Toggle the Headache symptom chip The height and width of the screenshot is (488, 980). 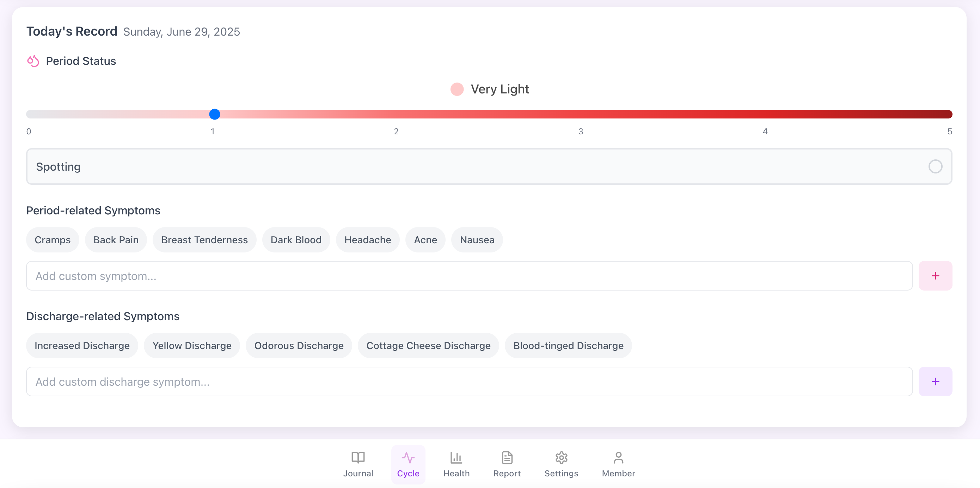[367, 240]
